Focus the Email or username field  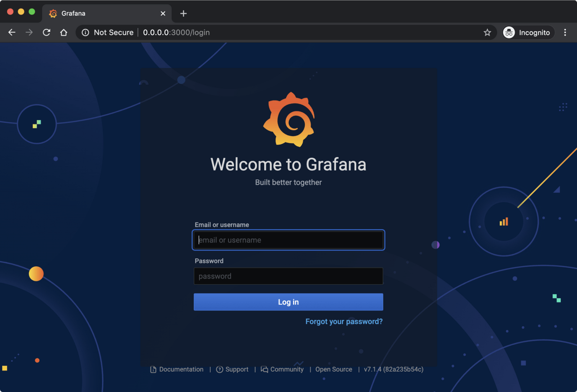coord(288,240)
